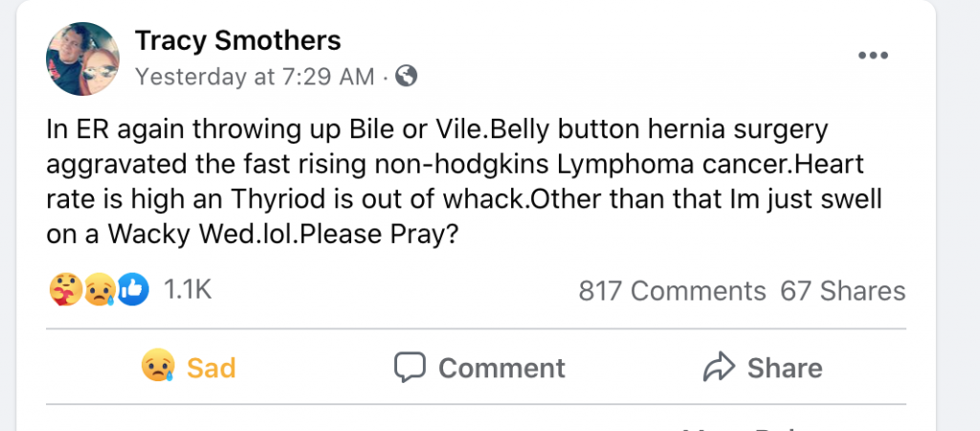Click the partially visible comment sort option
Screen dimensions: 980x431
pos(756,427)
